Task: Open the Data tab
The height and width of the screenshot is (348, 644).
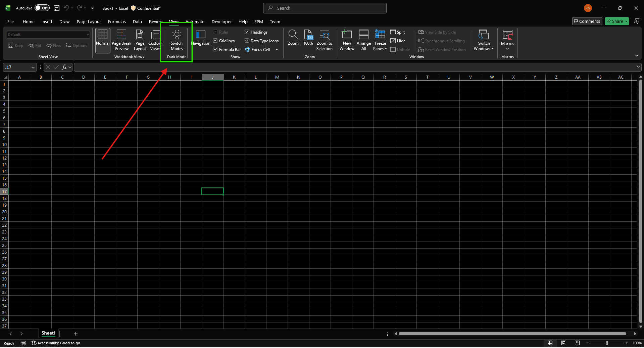Action: 137,21
